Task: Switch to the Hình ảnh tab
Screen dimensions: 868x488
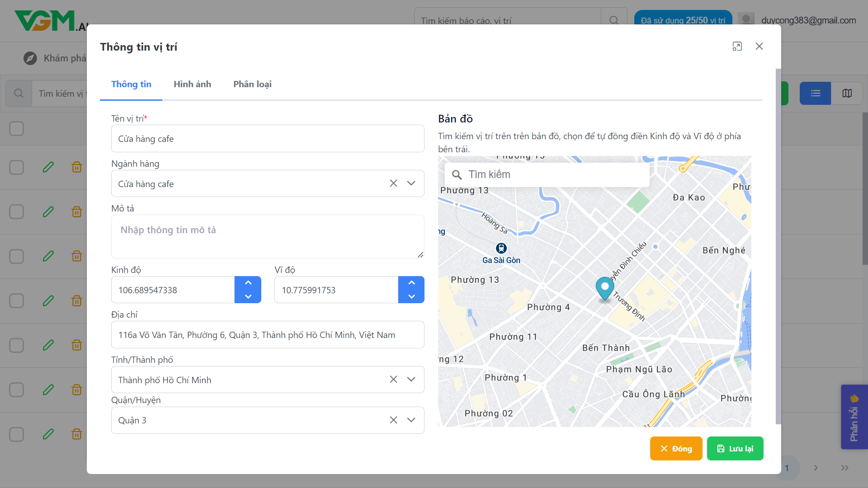Action: coord(192,84)
